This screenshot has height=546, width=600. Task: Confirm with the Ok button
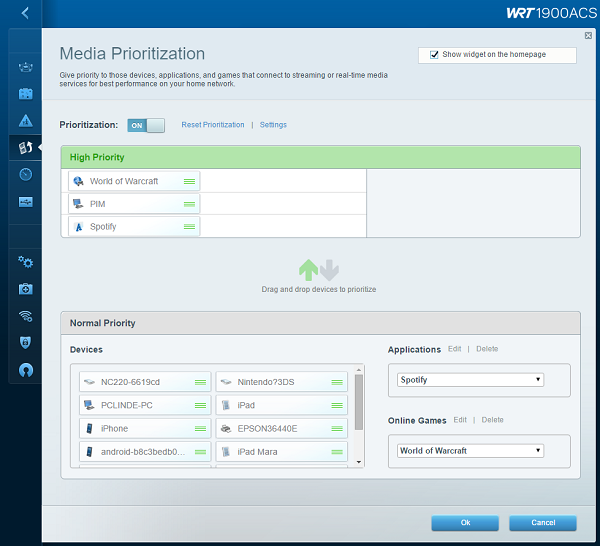pyautogui.click(x=465, y=523)
